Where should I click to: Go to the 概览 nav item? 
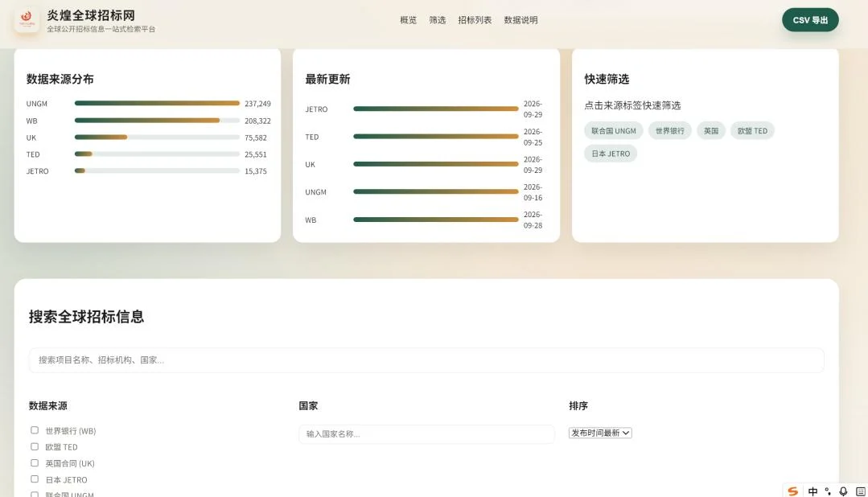[x=408, y=20]
